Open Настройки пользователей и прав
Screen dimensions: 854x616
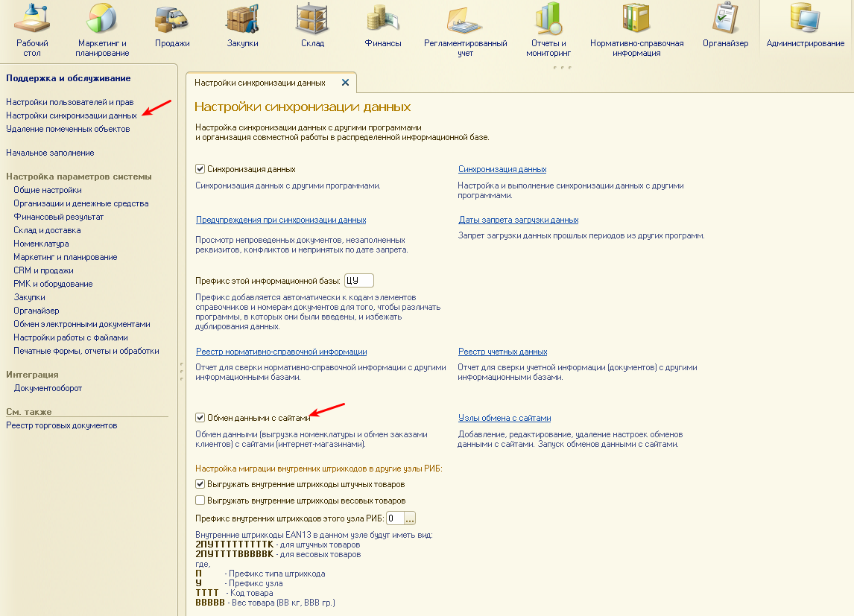click(69, 102)
